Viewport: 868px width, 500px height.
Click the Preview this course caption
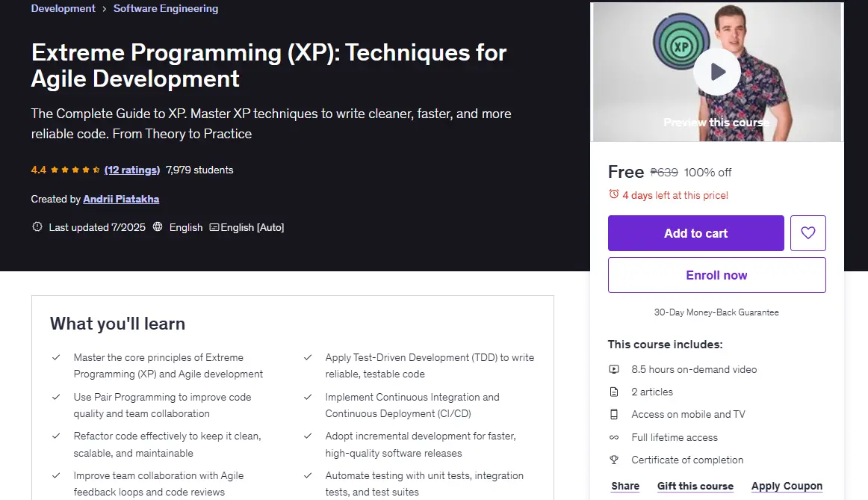[x=716, y=123]
